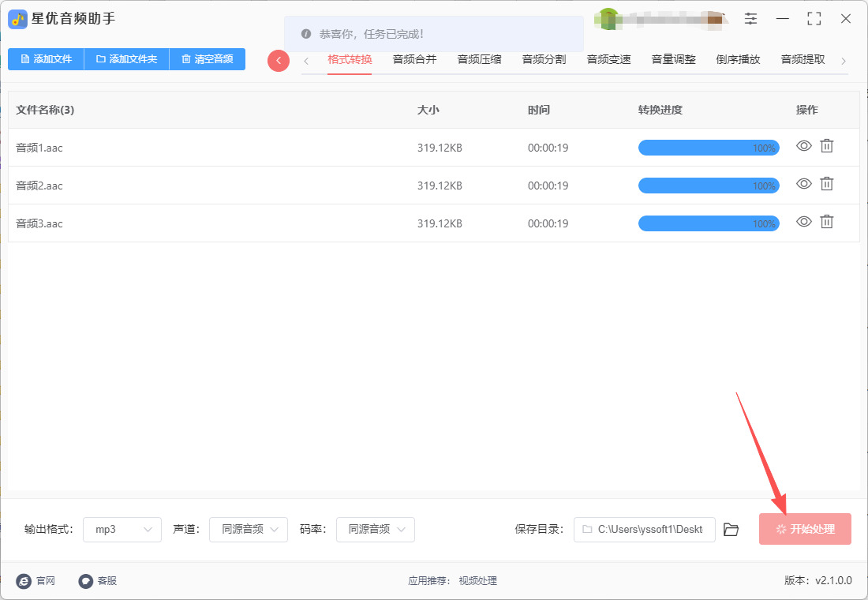View 音频3.aac via eye icon
Image resolution: width=868 pixels, height=600 pixels.
(803, 222)
